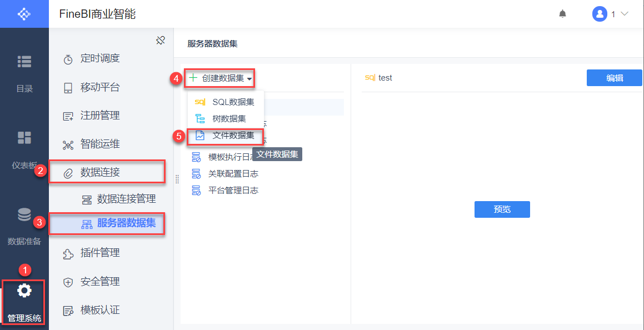Click the notification bell icon
This screenshot has height=330, width=644.
click(563, 14)
